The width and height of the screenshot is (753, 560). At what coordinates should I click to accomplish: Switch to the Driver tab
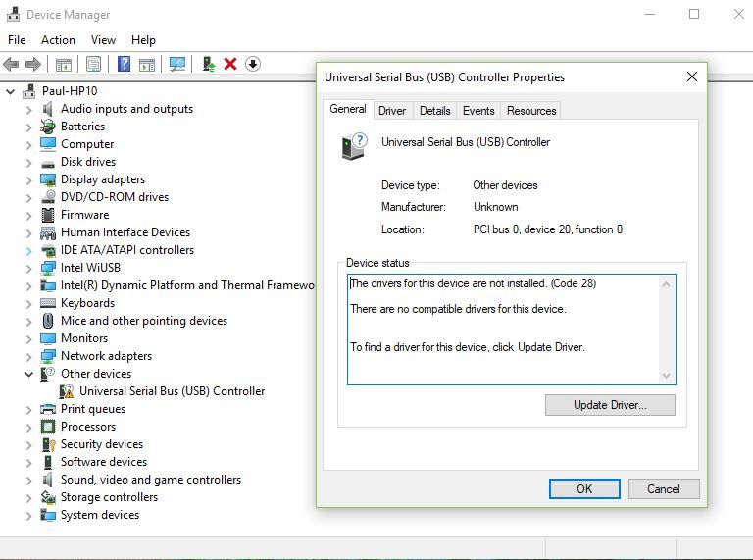[392, 111]
